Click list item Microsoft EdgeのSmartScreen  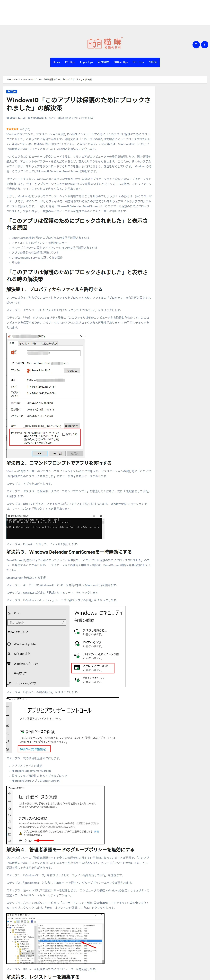(31, 770)
